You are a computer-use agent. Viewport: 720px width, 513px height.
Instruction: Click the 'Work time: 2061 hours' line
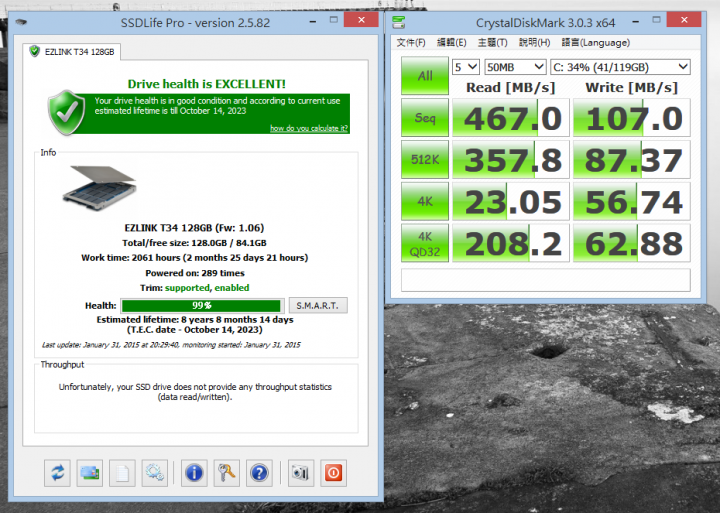(195, 258)
